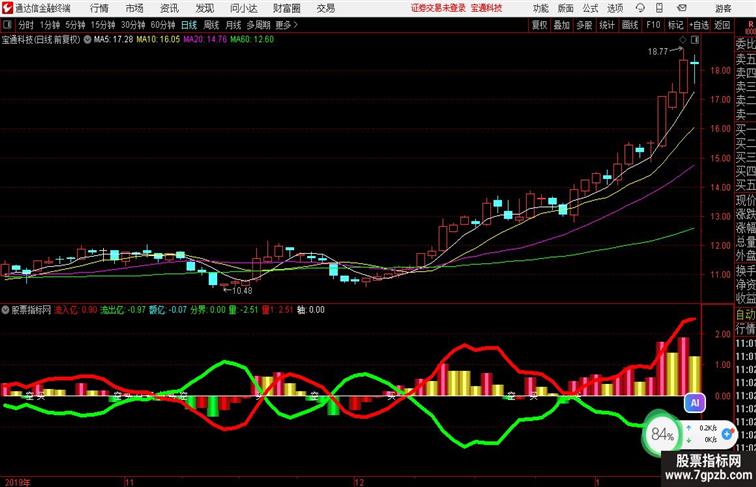Switch to the 分时 period tab
The width and height of the screenshot is (756, 487).
[26, 25]
